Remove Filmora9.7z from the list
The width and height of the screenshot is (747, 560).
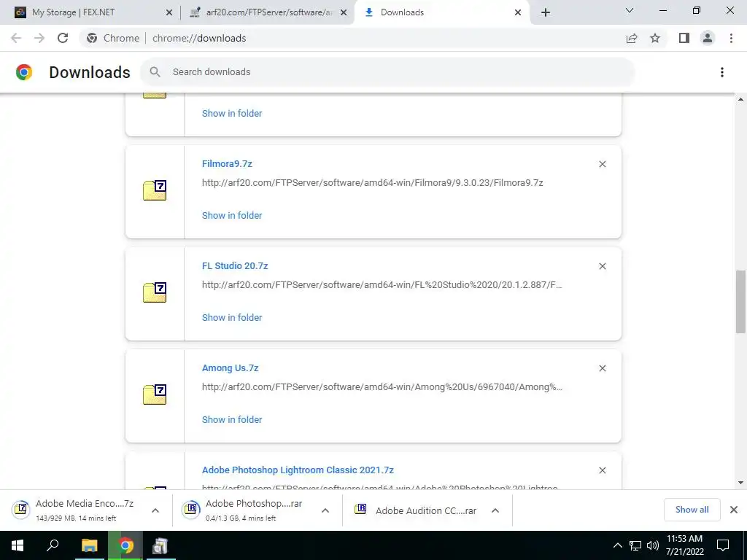coord(602,164)
